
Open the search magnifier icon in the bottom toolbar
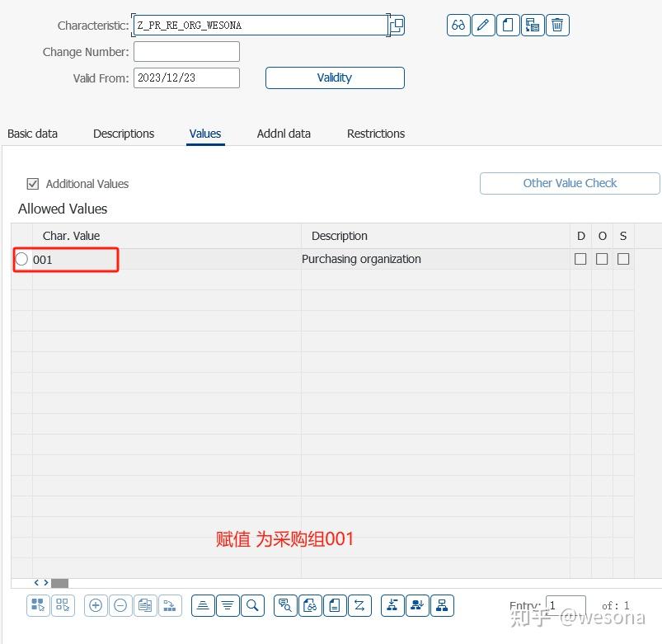click(x=252, y=604)
